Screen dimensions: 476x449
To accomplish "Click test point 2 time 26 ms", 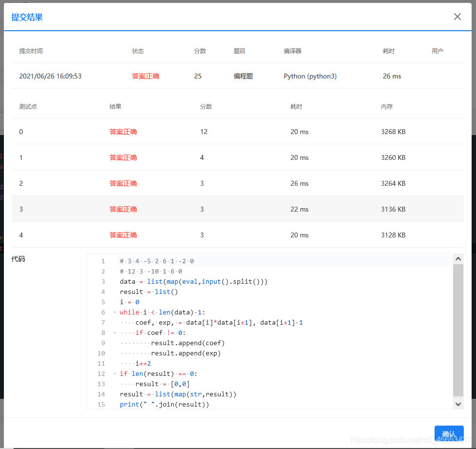I will coord(299,183).
